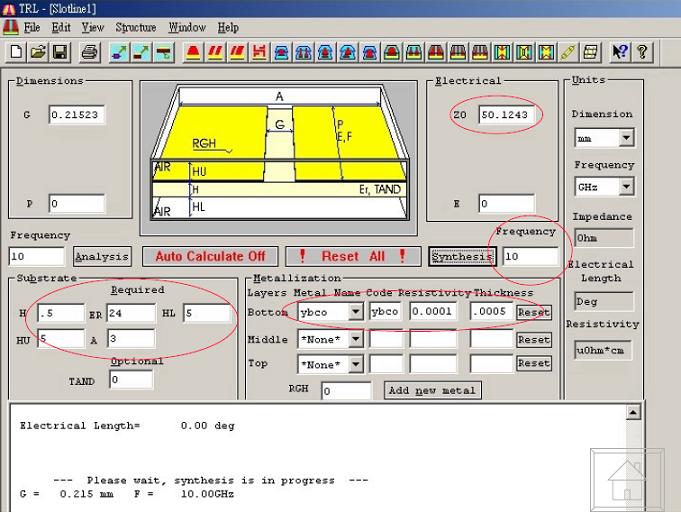Click Reset for the Bottom metal row

click(x=534, y=312)
